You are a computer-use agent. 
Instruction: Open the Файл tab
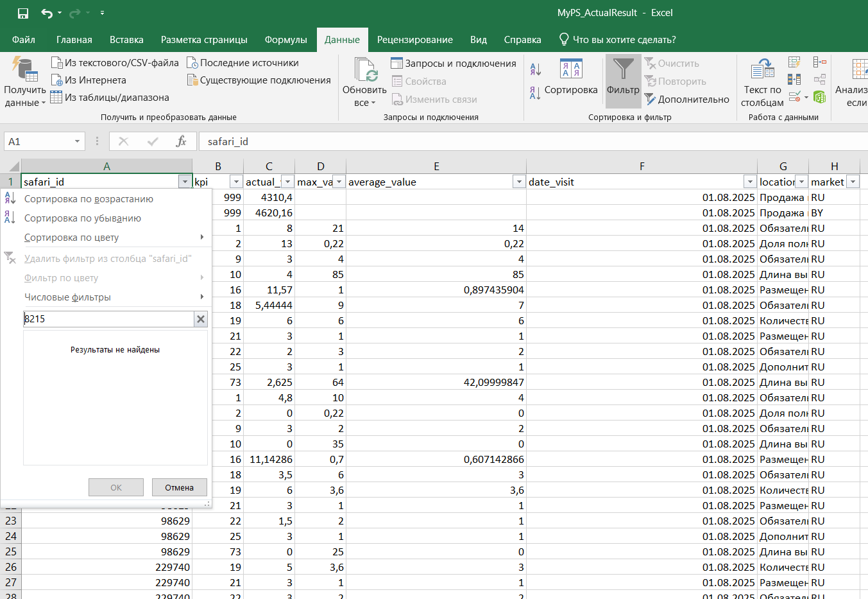(x=24, y=40)
